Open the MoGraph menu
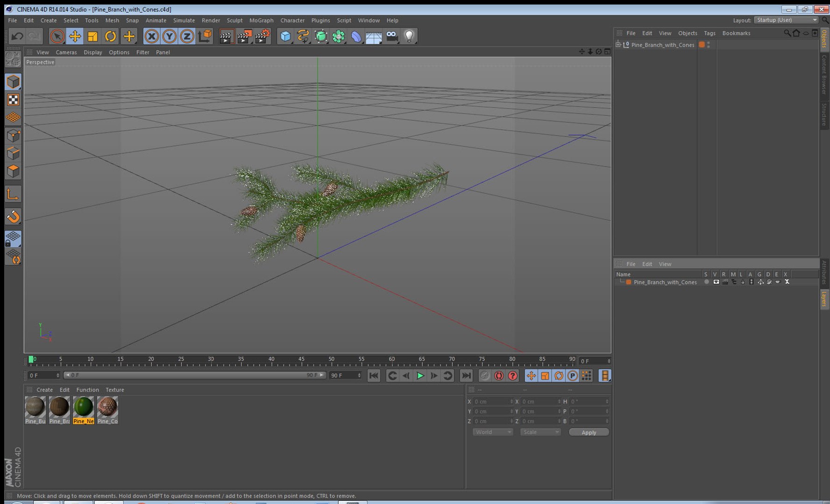This screenshot has height=504, width=830. point(261,20)
